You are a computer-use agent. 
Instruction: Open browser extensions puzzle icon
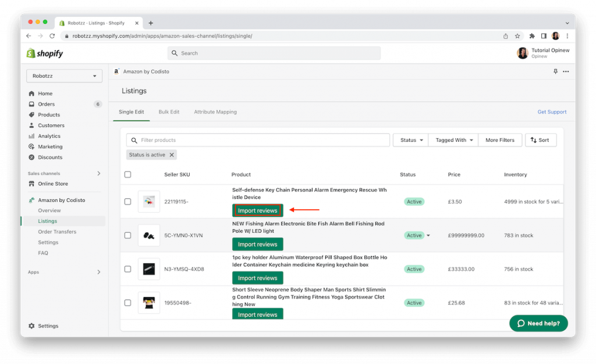tap(532, 36)
